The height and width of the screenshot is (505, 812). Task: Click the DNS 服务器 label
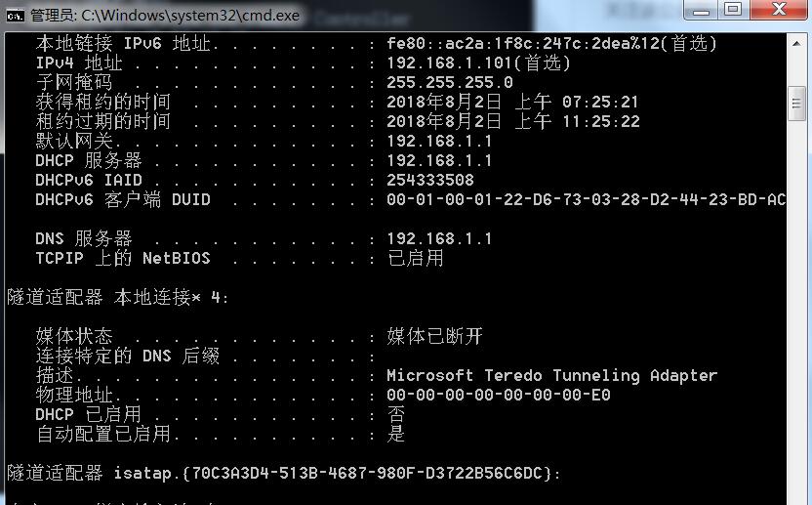84,238
